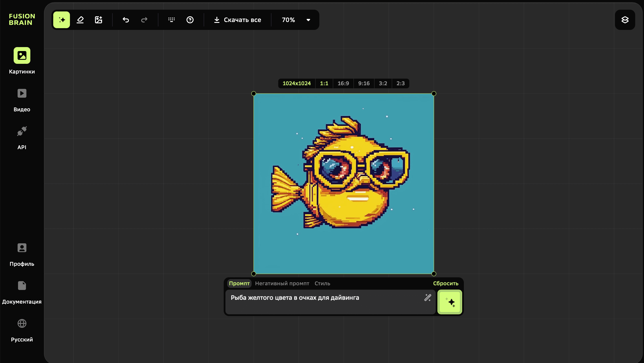
Task: Select the 9:16 aspect ratio
Action: pyautogui.click(x=364, y=83)
